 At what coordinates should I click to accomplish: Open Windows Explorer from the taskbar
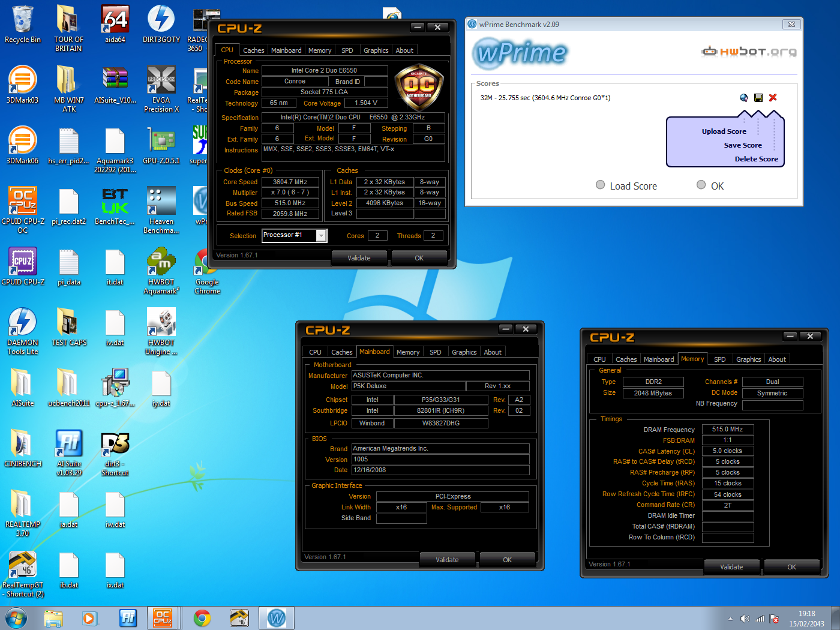[53, 618]
